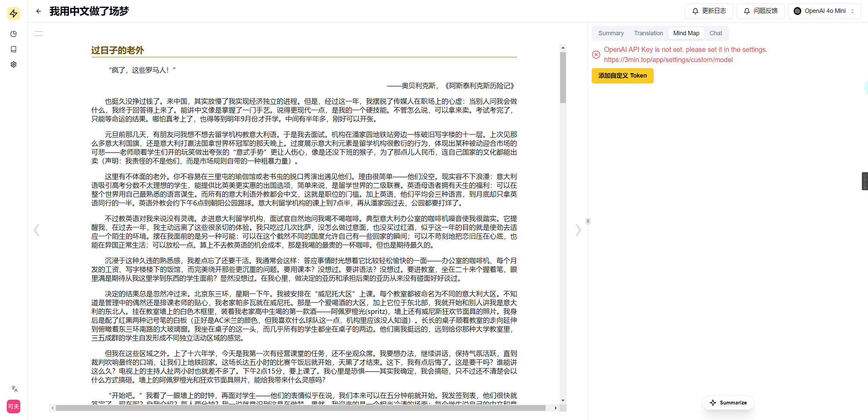
Task: Click the lightning bolt app logo
Action: [14, 14]
